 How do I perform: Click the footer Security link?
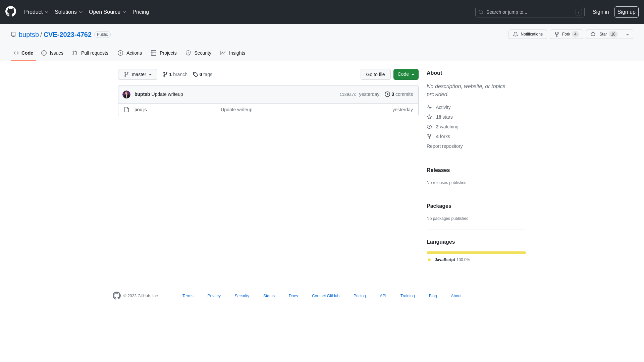(x=242, y=296)
